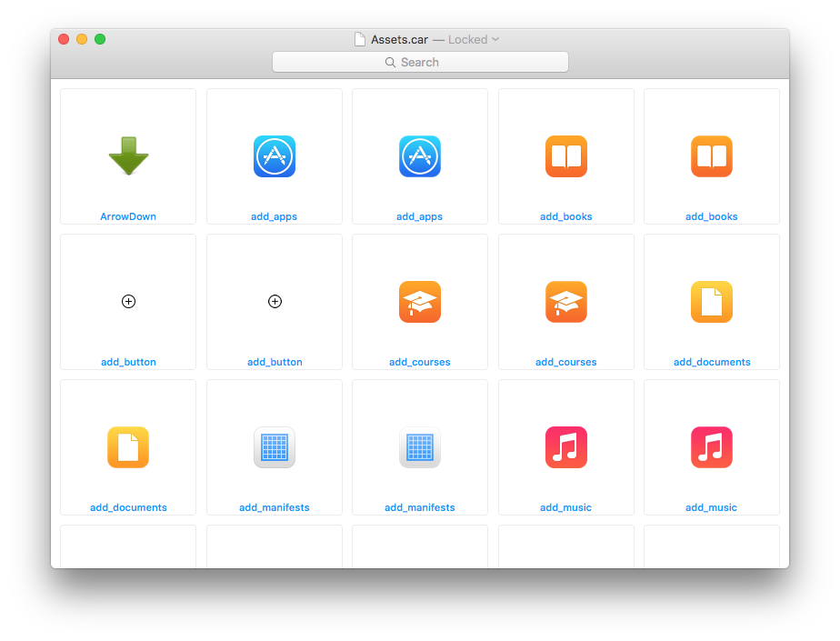Select the green ArrowDown arrow icon

(128, 155)
